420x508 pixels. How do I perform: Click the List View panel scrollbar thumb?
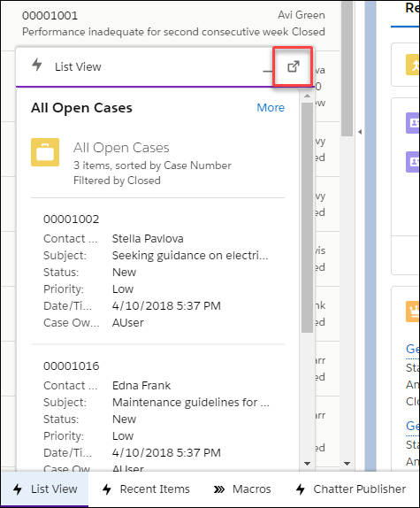(307, 217)
